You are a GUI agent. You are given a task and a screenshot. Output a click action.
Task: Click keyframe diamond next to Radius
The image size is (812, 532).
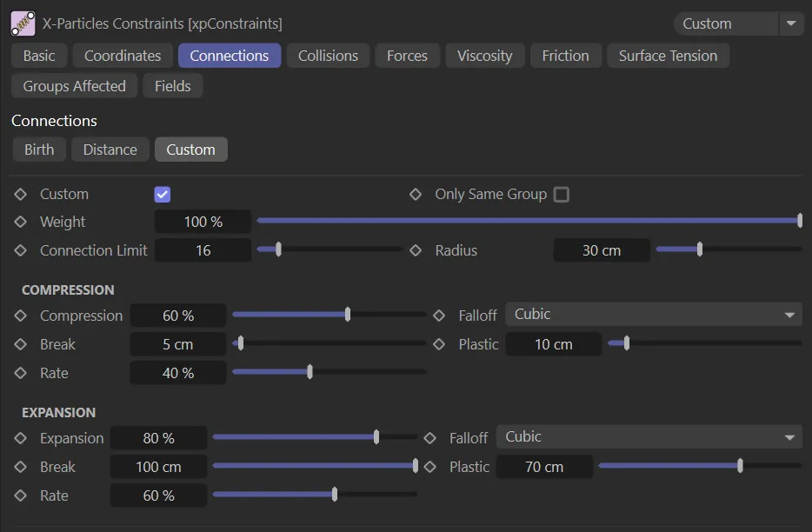tap(416, 250)
